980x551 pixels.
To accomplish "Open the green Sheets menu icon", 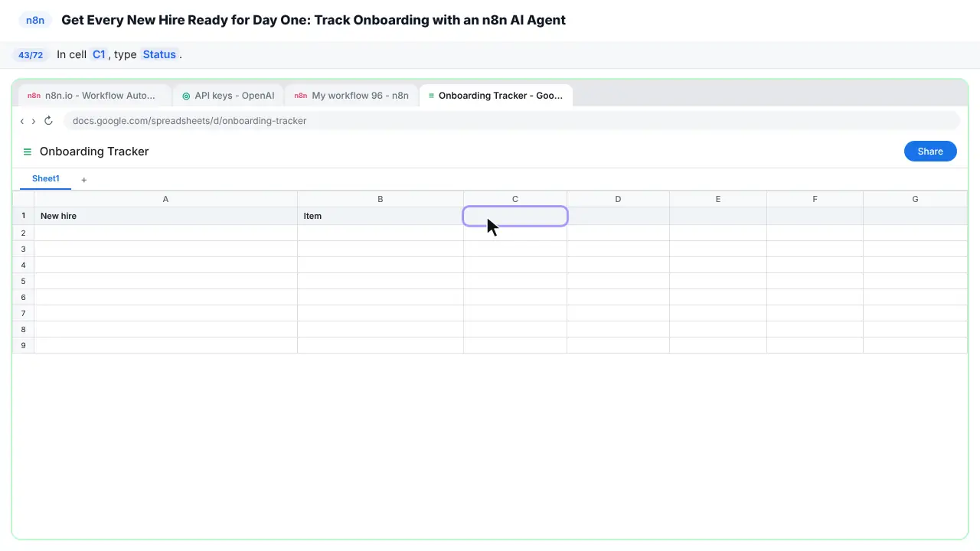I will [x=28, y=152].
